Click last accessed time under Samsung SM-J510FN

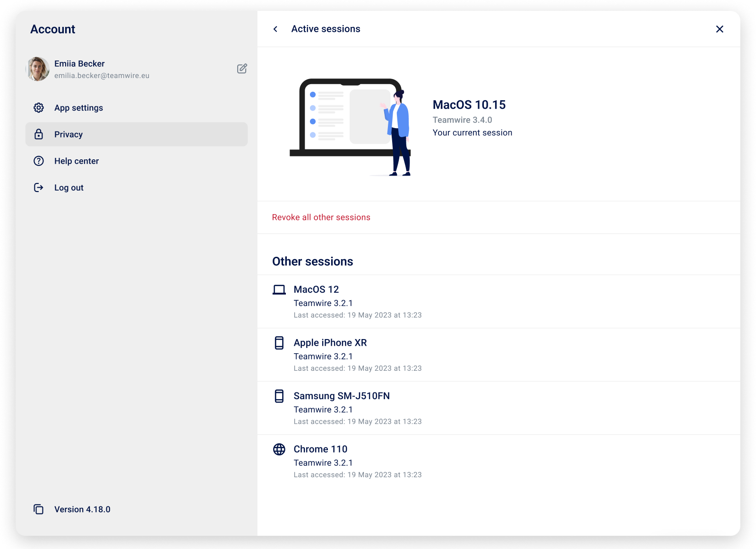coord(358,422)
